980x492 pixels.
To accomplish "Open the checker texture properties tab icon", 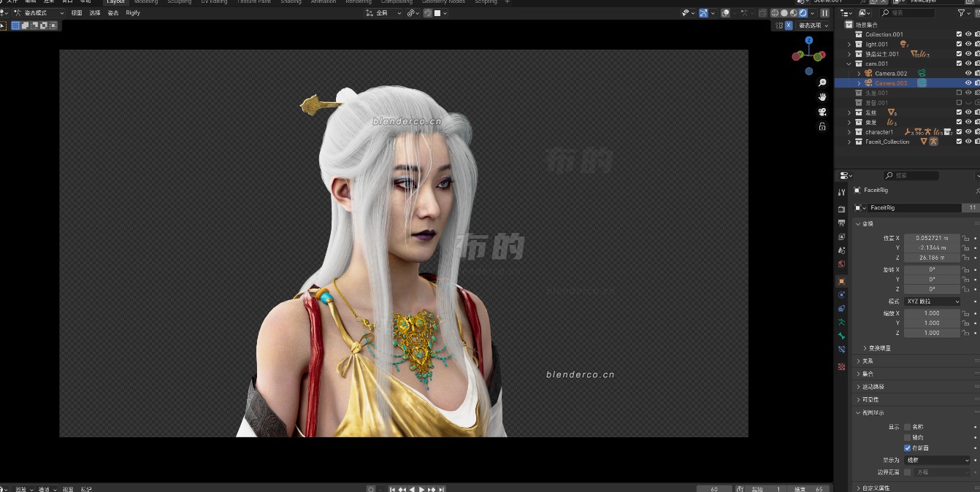I will (841, 366).
